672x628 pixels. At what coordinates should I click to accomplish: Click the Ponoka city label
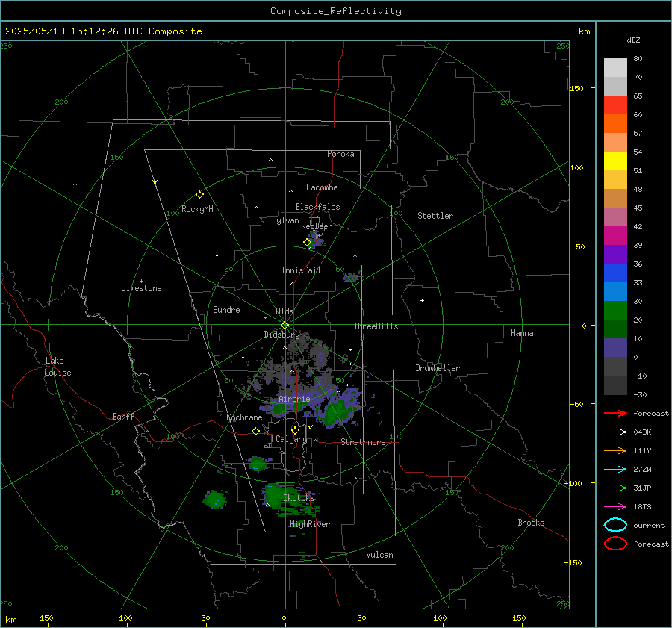pyautogui.click(x=340, y=154)
